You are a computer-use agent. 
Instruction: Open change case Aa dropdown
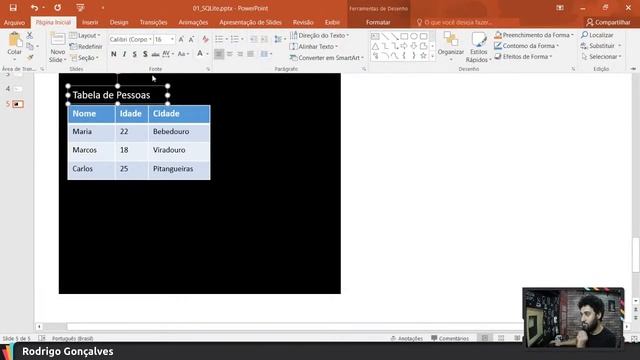183,54
